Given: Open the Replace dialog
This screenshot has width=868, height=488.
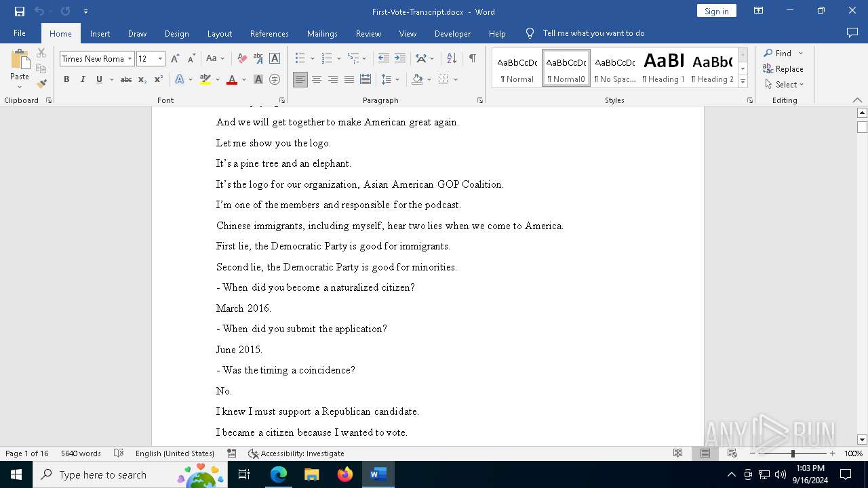Looking at the screenshot, I should coord(783,68).
